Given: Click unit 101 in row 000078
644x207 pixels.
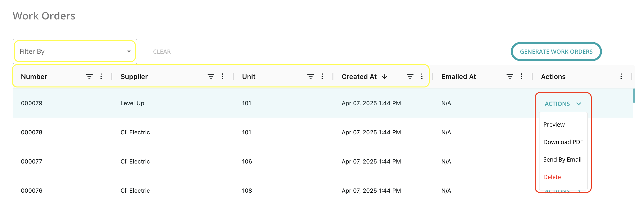Looking at the screenshot, I should pos(246,132).
